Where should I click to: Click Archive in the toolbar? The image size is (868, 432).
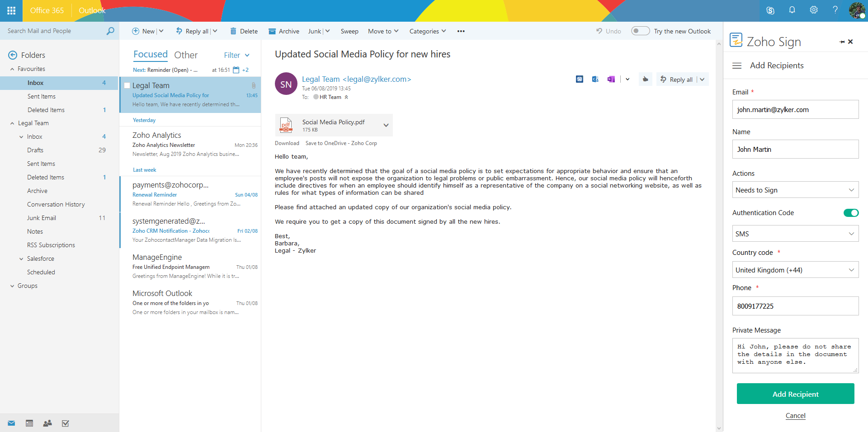coord(284,31)
